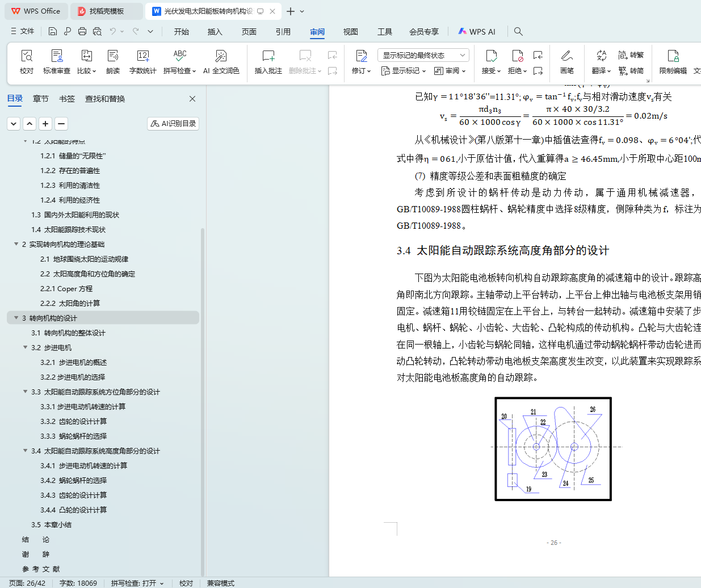Click the print icon in quick toolbar
Viewport: 701px width, 588px height.
[x=82, y=31]
